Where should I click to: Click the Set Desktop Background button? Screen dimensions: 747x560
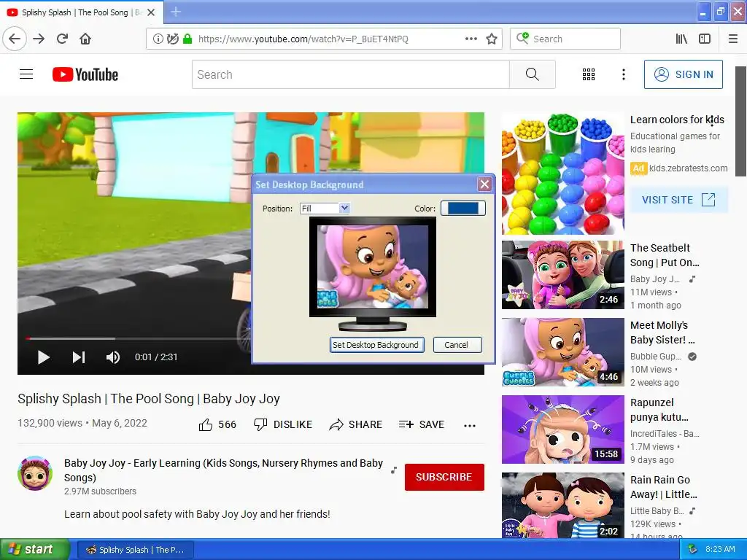tap(377, 345)
